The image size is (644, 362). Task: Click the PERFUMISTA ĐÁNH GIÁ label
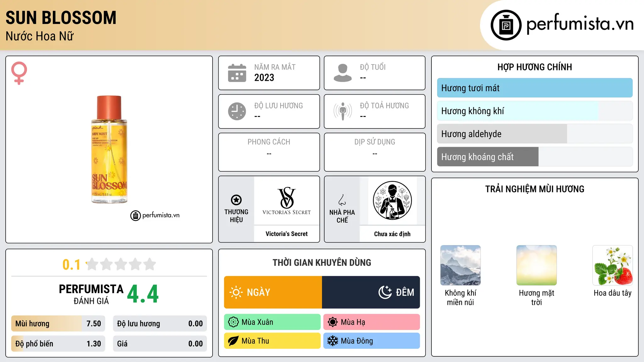tap(91, 294)
